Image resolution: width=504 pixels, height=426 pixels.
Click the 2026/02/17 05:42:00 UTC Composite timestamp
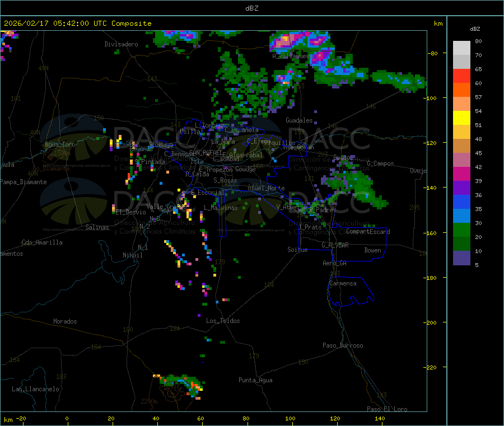pyautogui.click(x=77, y=24)
